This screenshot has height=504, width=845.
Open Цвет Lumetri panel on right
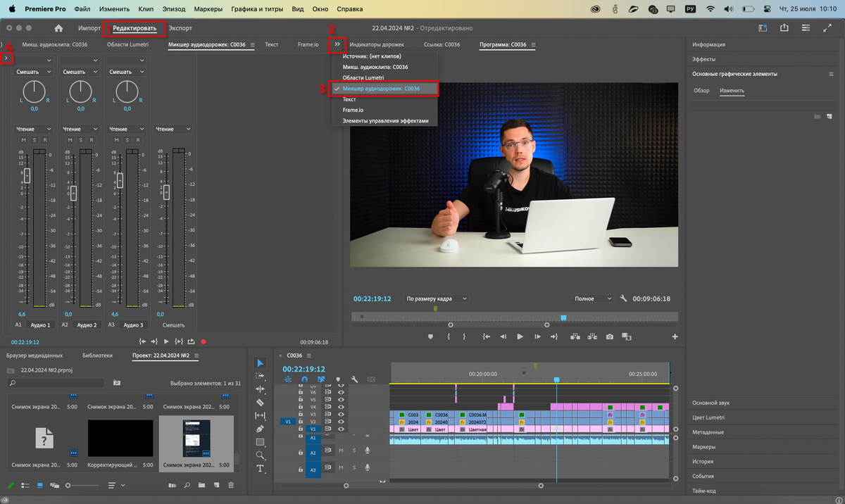708,417
